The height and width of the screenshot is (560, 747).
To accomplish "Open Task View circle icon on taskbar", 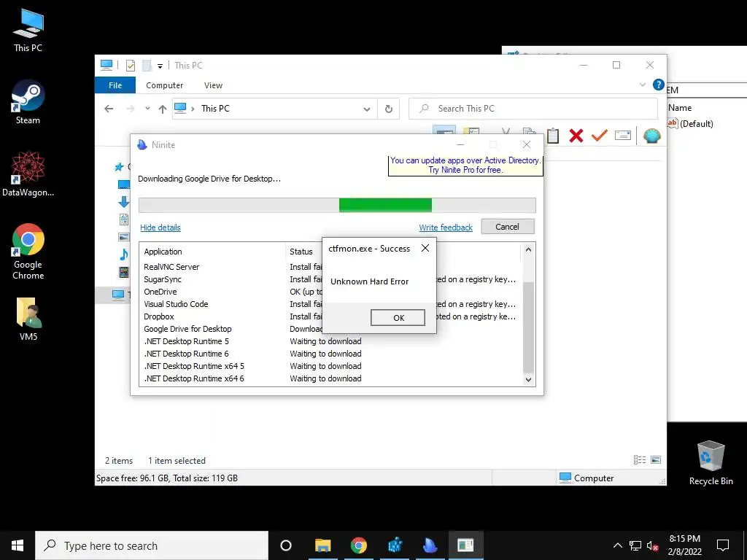I will pos(286,545).
